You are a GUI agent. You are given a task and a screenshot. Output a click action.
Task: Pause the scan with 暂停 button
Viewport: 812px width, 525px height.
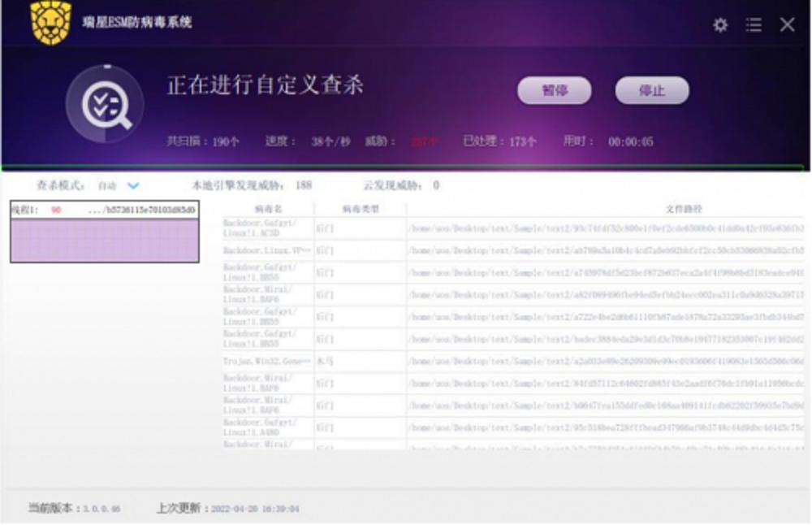point(555,91)
